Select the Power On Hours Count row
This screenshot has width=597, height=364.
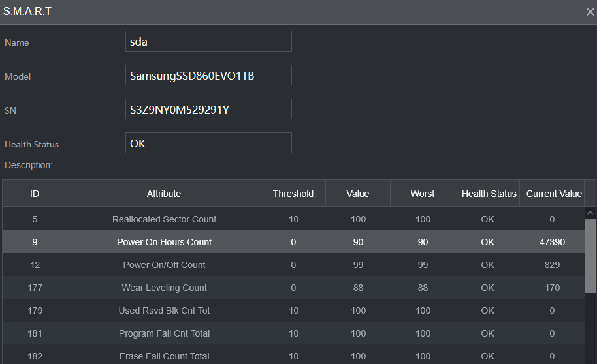(293, 242)
